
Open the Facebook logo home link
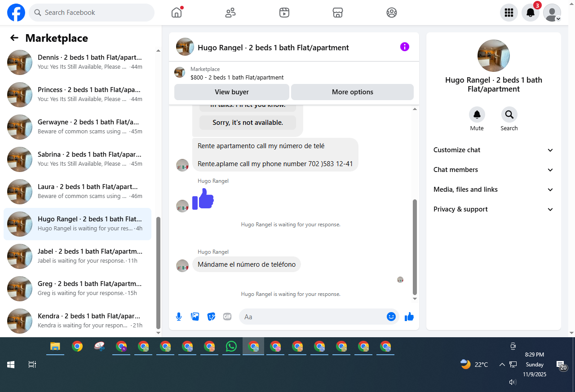[x=16, y=13]
